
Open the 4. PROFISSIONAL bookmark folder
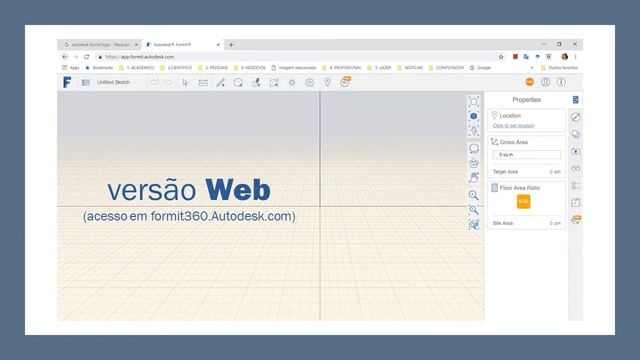point(342,68)
